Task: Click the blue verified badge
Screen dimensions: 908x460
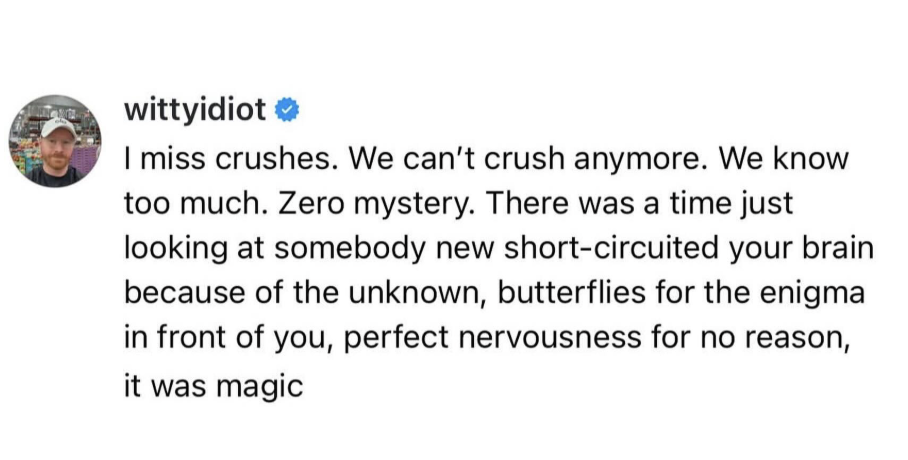Action: click(x=287, y=110)
